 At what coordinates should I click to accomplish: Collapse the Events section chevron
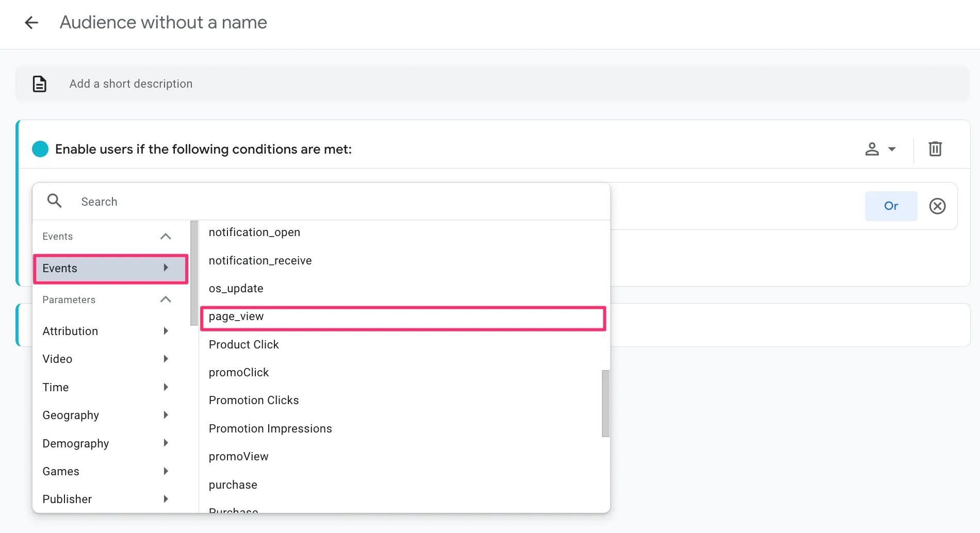point(166,237)
